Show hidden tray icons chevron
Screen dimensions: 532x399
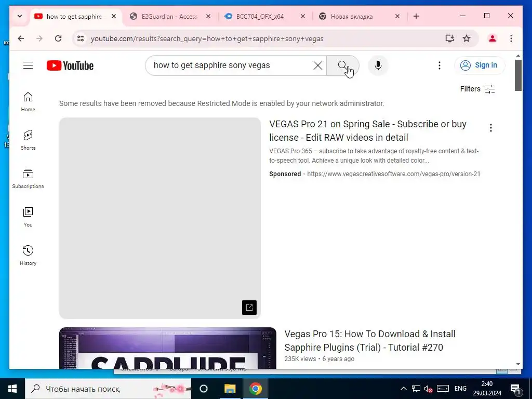point(403,389)
